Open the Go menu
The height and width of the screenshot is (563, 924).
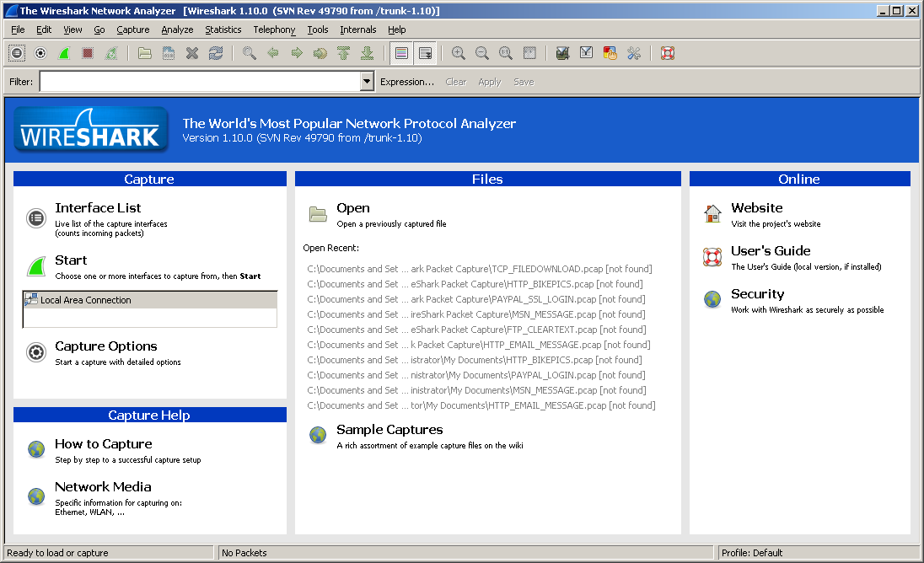click(99, 29)
